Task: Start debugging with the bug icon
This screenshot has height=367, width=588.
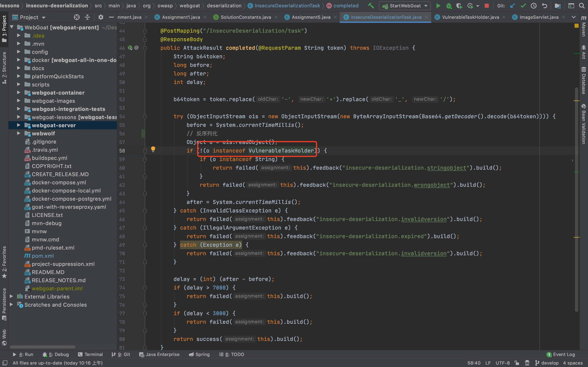Action: (x=449, y=6)
